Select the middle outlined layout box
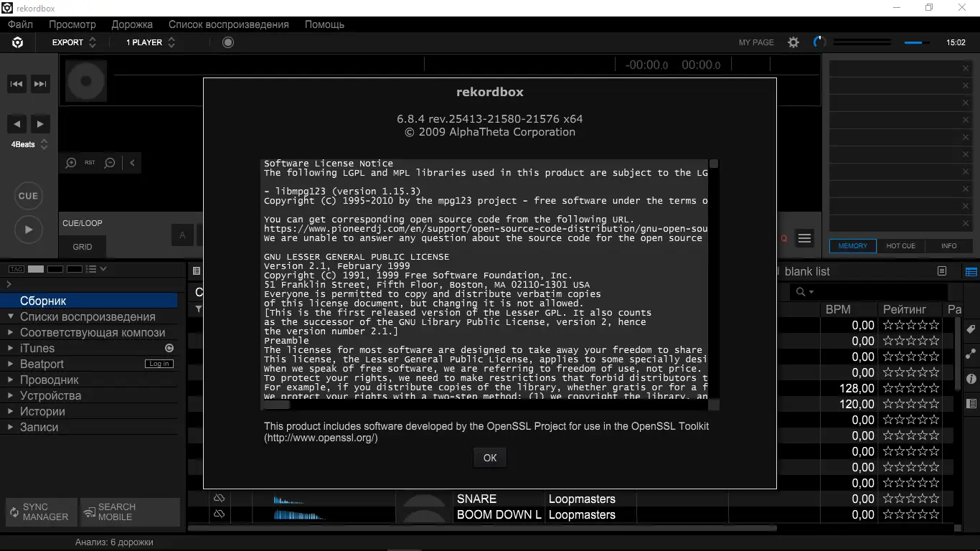The width and height of the screenshot is (980, 551). (x=55, y=269)
